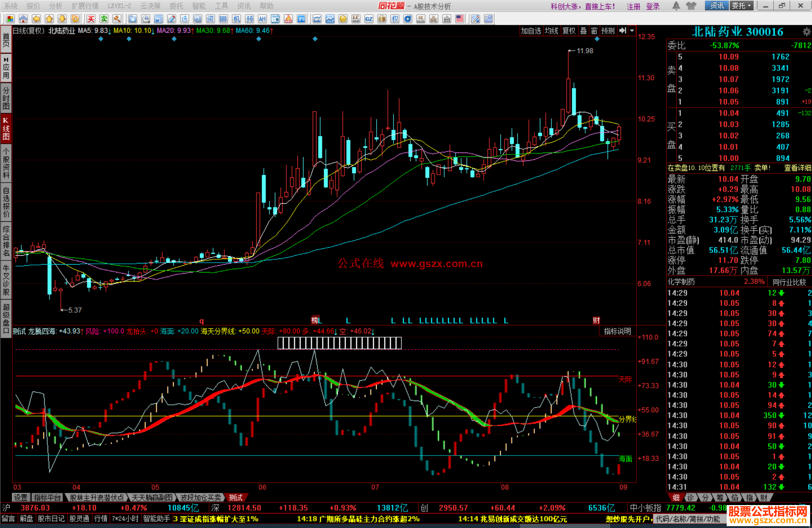Open the AH shares toolbar icon
The width and height of the screenshot is (812, 528).
tap(262, 19)
